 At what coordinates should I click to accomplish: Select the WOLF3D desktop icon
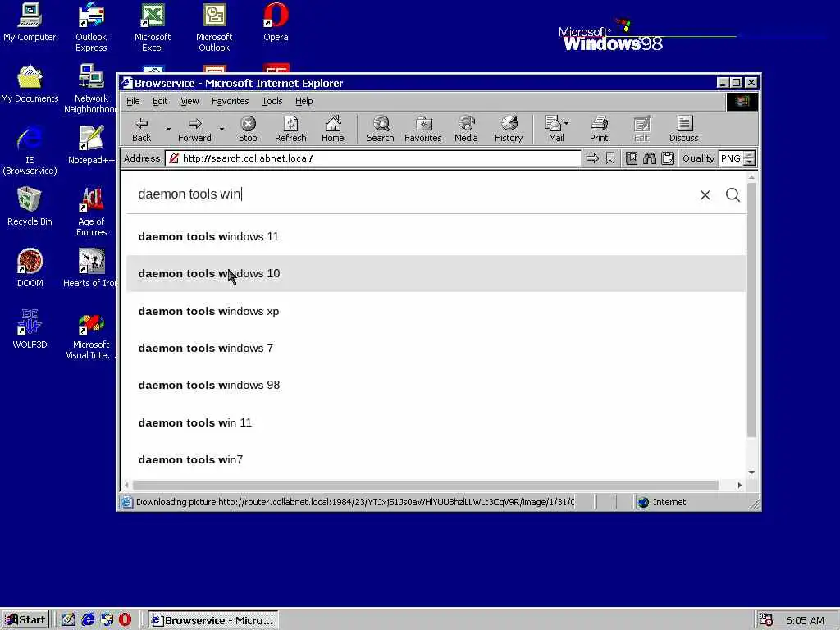click(30, 330)
